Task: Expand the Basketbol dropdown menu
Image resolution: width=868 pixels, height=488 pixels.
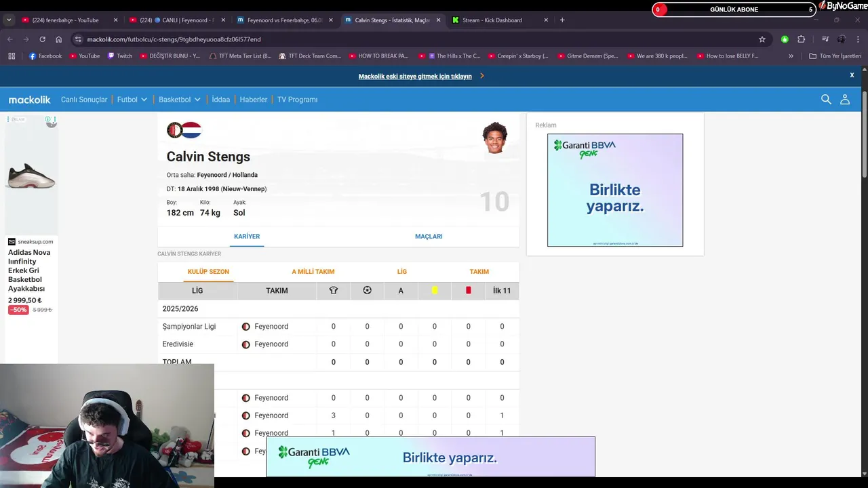Action: pos(180,100)
